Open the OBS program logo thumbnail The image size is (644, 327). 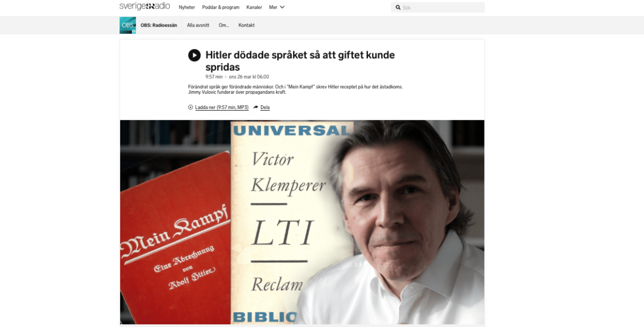pyautogui.click(x=128, y=26)
